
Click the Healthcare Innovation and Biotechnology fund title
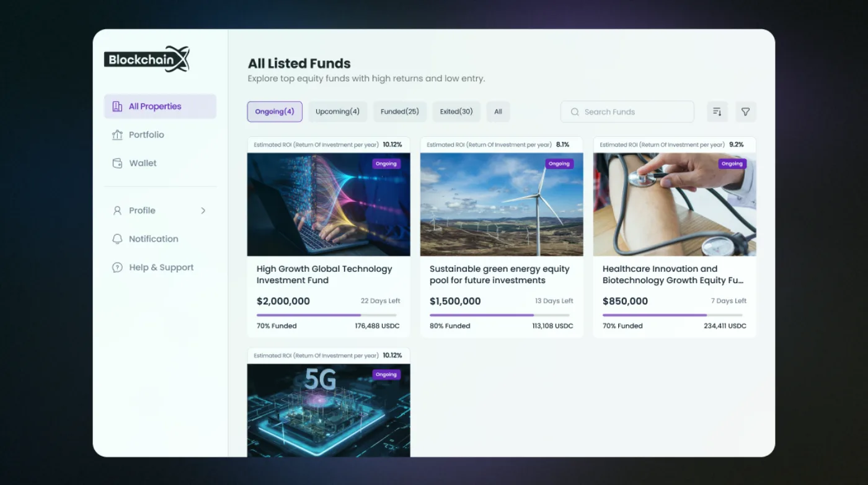(673, 274)
